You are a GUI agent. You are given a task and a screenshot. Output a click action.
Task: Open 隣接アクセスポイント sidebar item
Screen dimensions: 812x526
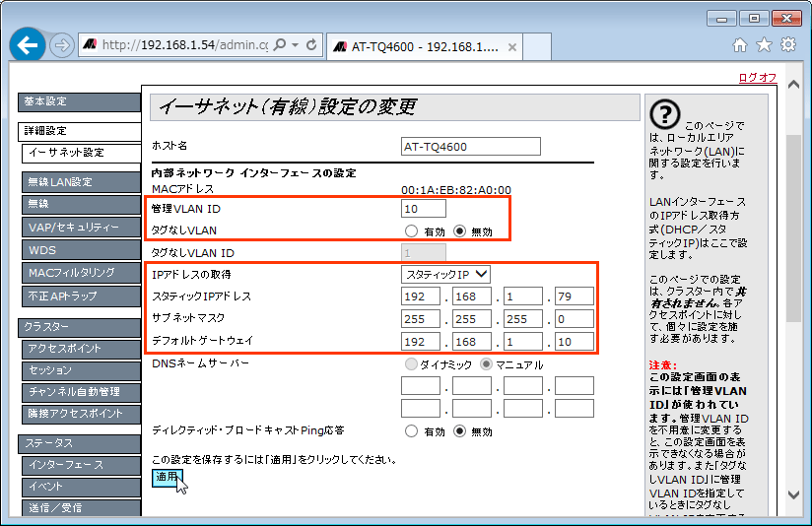tap(82, 414)
